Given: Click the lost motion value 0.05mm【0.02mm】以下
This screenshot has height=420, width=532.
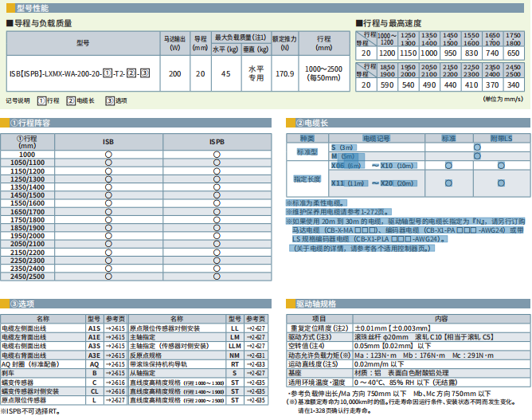Looking at the screenshot, I should tap(393, 346).
